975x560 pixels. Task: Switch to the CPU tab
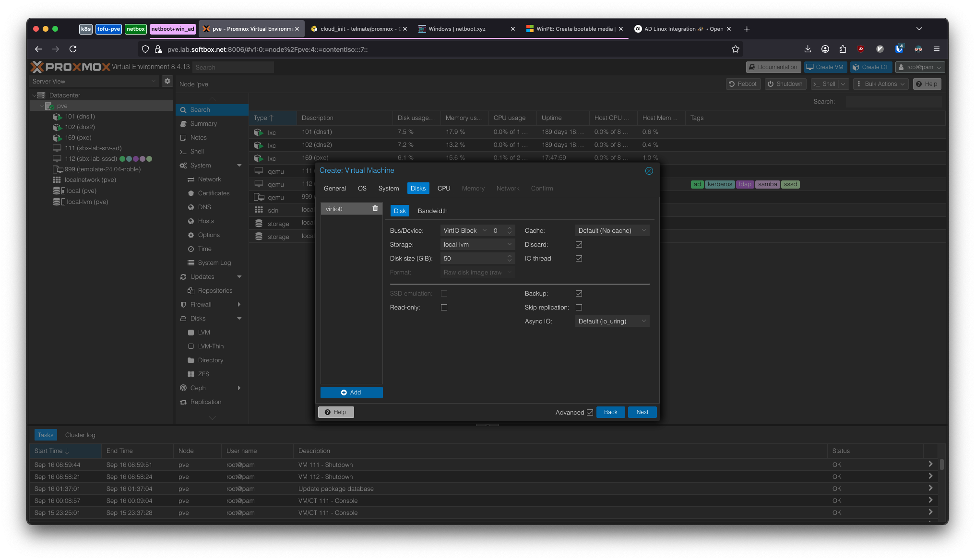(443, 188)
